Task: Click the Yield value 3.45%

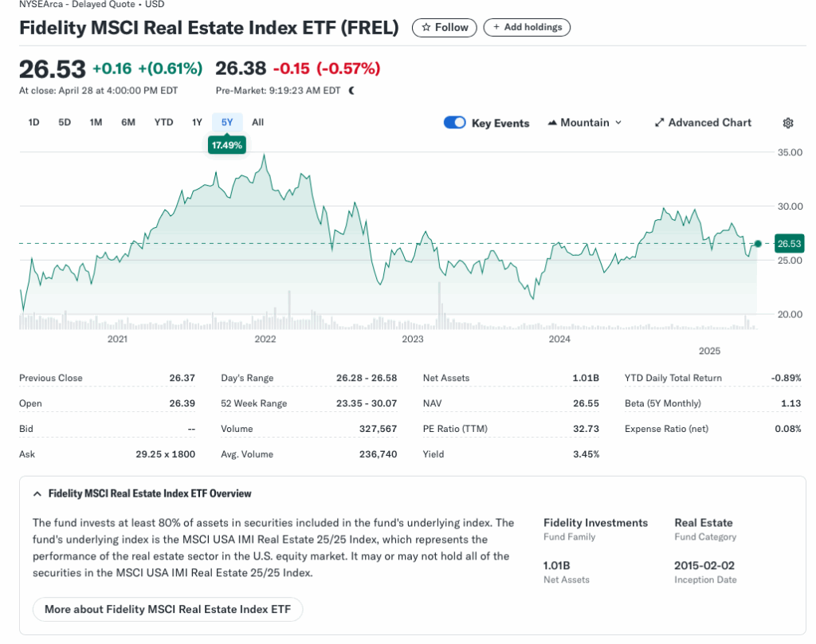Action: pyautogui.click(x=586, y=454)
